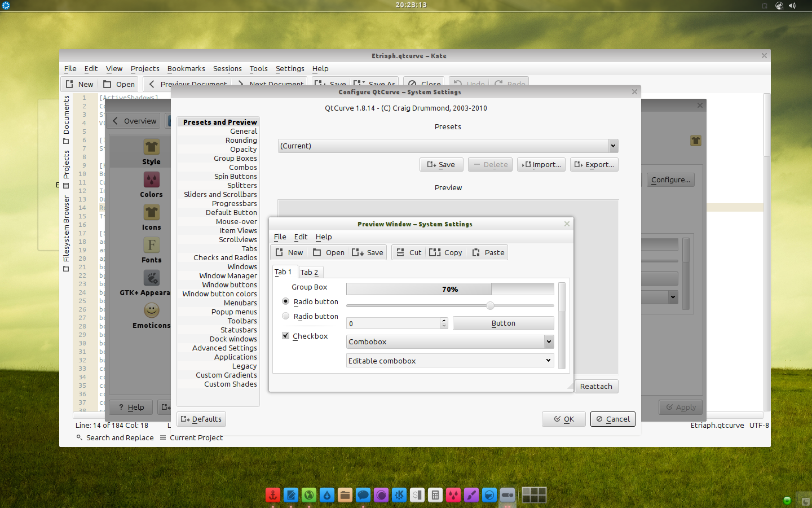Open File menu in Preview Window

click(280, 237)
